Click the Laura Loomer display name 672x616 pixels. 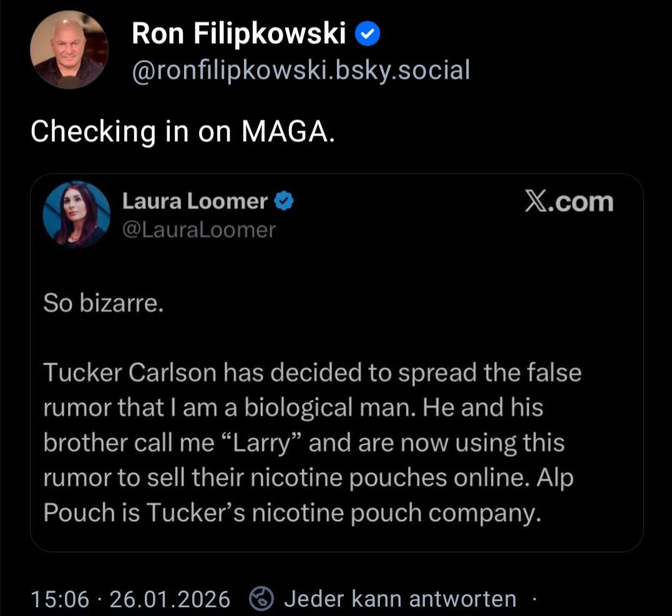[195, 201]
